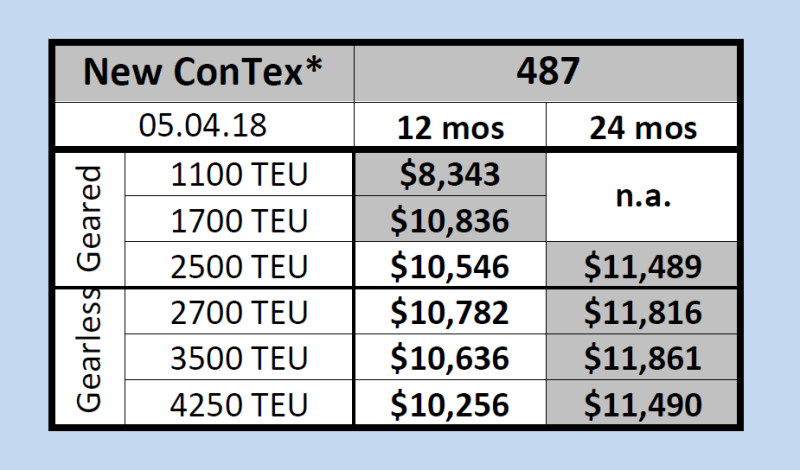Image resolution: width=800 pixels, height=470 pixels.
Task: Click the n.a. merged cell
Action: pyautogui.click(x=645, y=199)
